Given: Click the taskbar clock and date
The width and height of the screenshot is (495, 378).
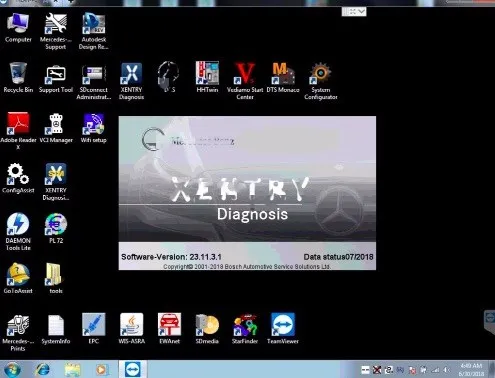Looking at the screenshot, I should (471, 370).
